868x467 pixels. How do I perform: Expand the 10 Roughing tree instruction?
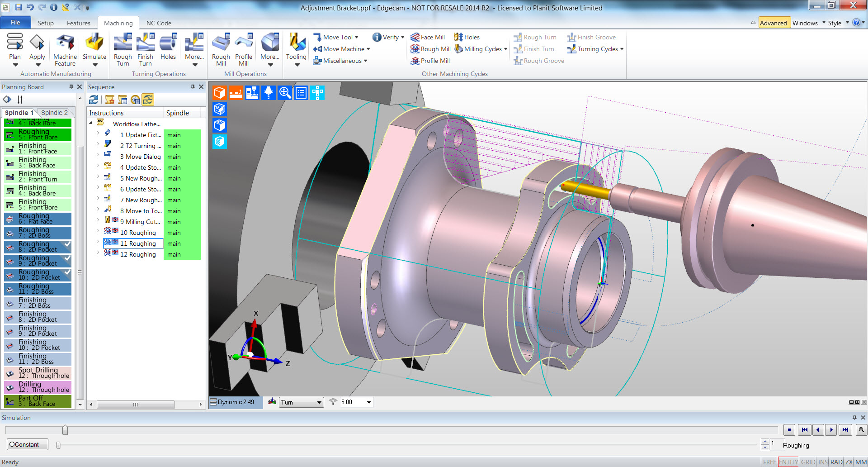(x=98, y=231)
